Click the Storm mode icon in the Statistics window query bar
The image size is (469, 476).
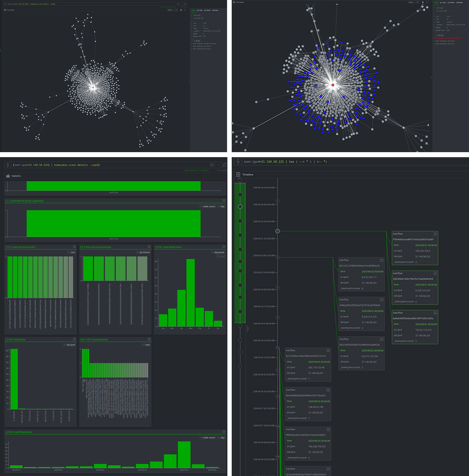(x=8, y=165)
